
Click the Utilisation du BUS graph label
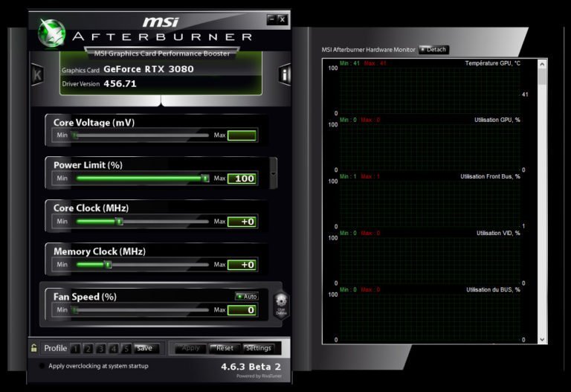(494, 289)
